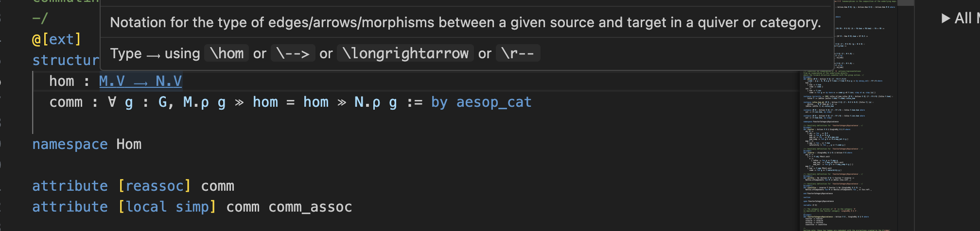The image size is (980, 231).
Task: Click the 'by' keyword before aesop_cat
Action: point(439,102)
